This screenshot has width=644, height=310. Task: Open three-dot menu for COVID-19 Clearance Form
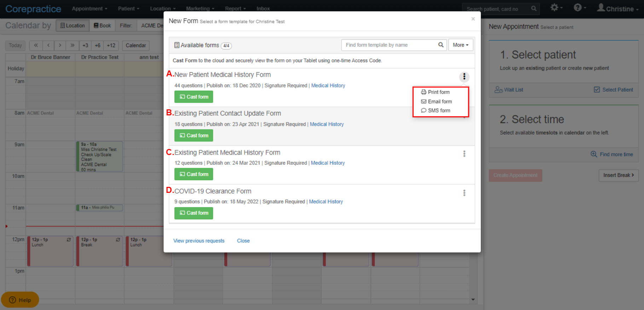tap(464, 193)
